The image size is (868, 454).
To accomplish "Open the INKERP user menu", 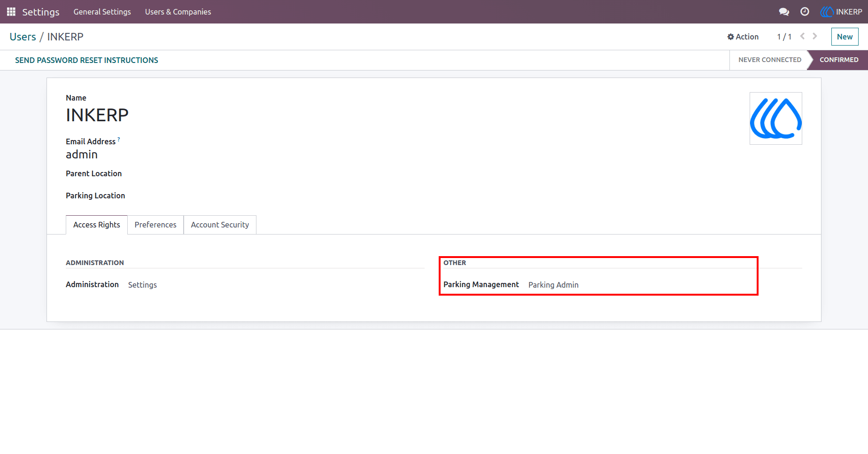I will 841,12.
